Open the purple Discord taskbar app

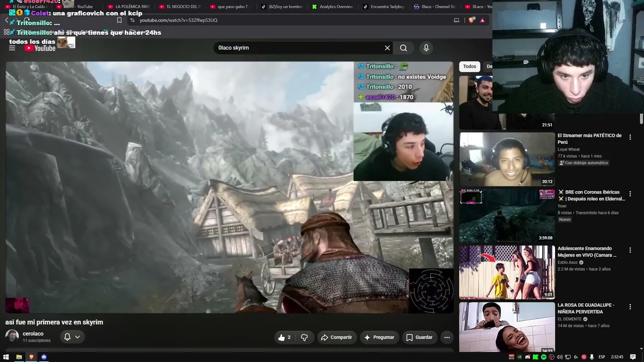pos(44,357)
